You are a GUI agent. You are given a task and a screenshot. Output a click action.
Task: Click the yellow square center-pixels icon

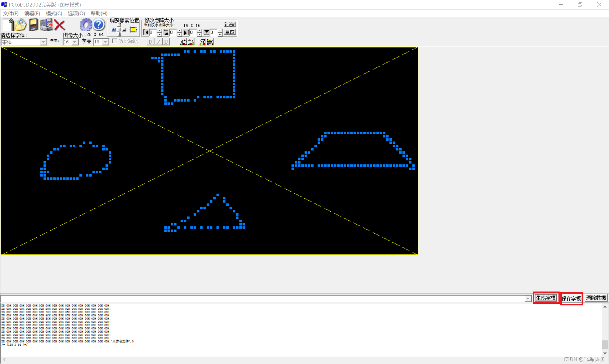point(133,30)
